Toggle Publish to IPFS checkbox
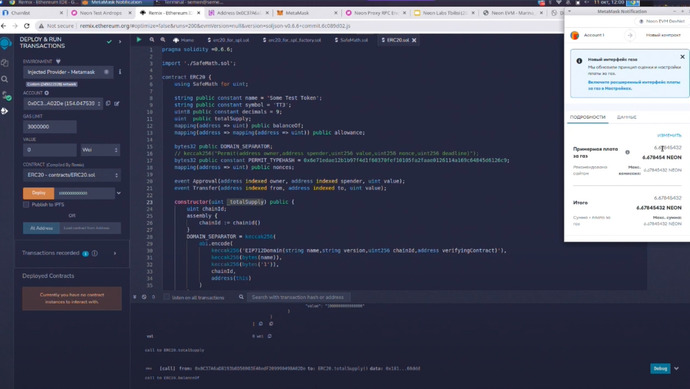The width and height of the screenshot is (690, 389). tap(26, 205)
